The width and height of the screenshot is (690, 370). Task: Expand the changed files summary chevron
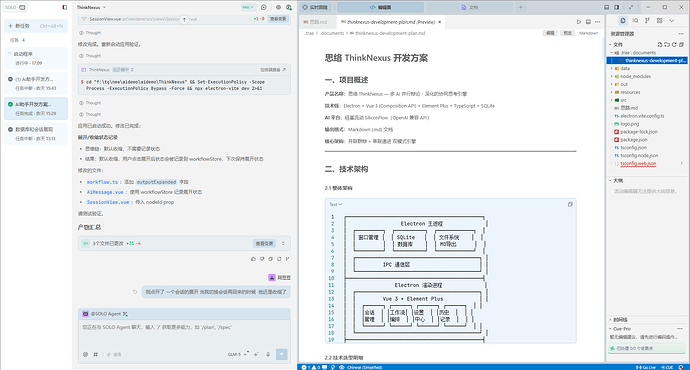[283, 243]
